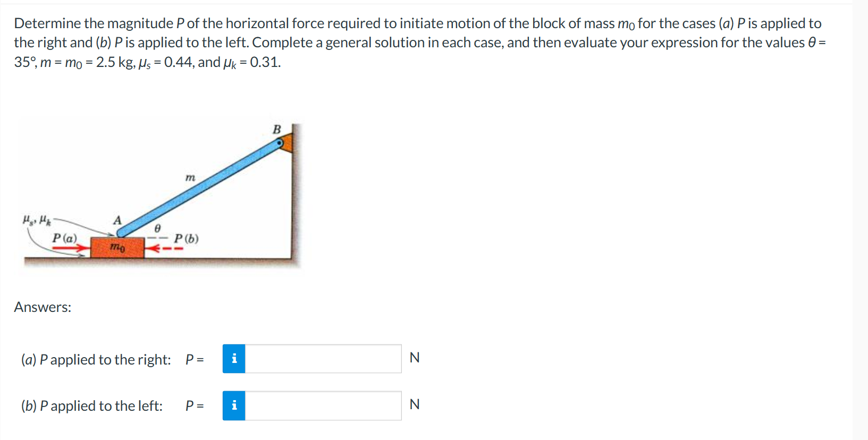This screenshot has width=868, height=440.
Task: Click the Answers: heading
Action: [42, 307]
